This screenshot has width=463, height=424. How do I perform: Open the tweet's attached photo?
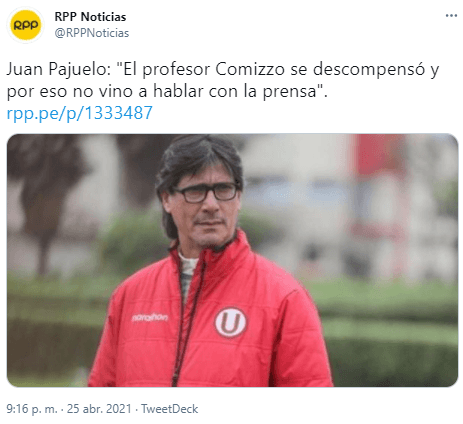pos(232,260)
